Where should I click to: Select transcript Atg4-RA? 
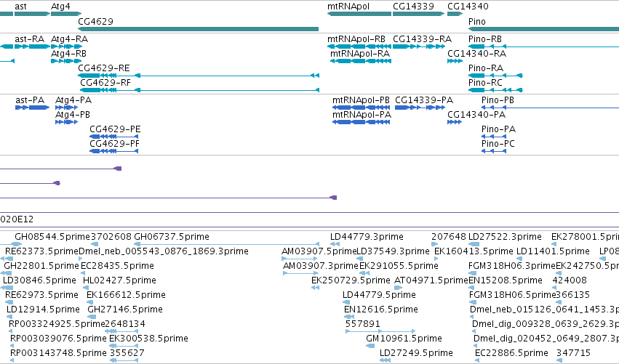66,46
